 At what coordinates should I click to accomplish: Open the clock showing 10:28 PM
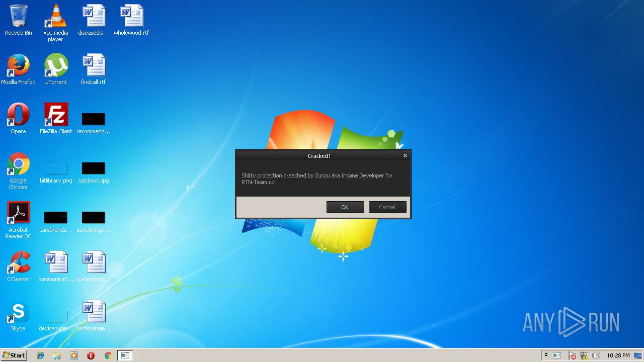click(x=618, y=355)
